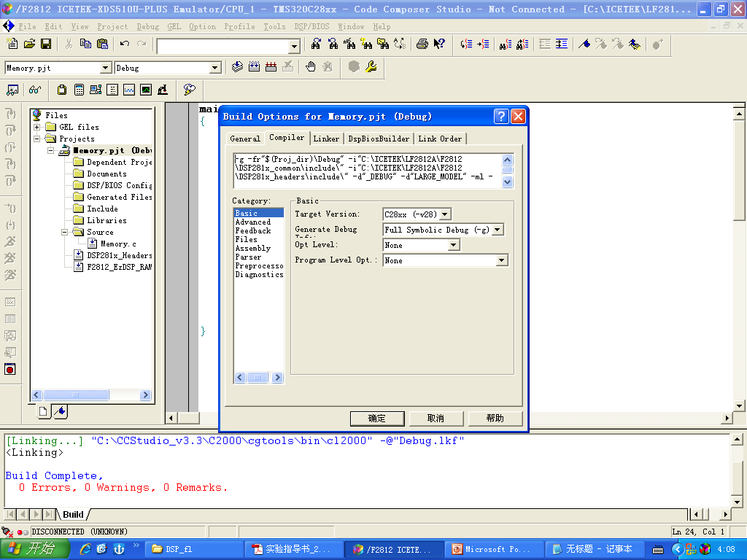The height and width of the screenshot is (560, 747).
Task: Click the glasses Quick Watch icon
Action: pos(35,90)
